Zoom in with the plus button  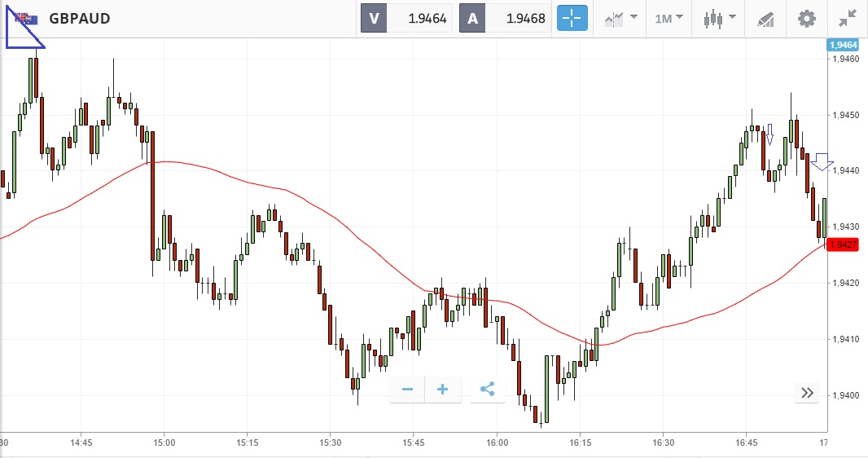point(443,390)
